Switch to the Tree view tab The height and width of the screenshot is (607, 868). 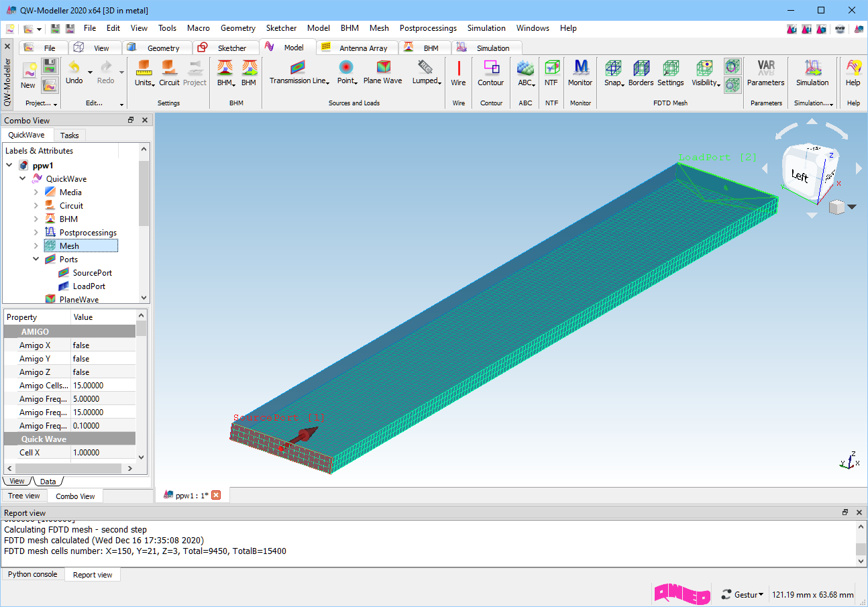(23, 496)
